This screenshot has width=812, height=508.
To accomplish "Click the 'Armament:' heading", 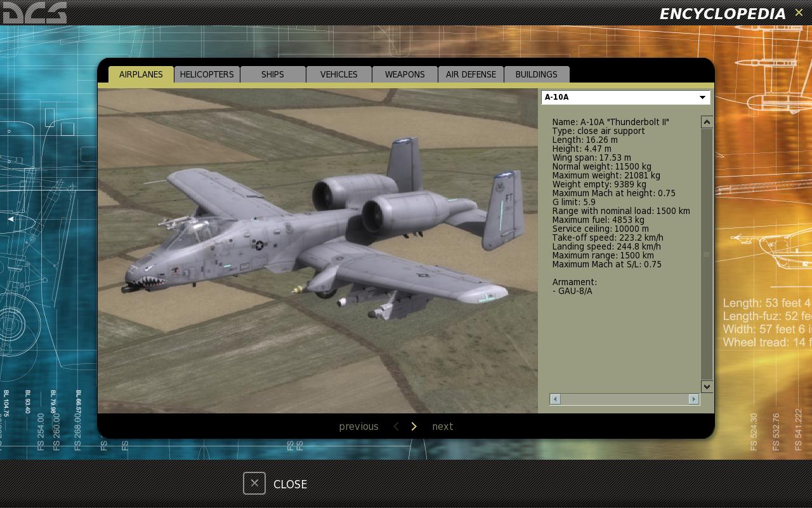I will coord(574,282).
